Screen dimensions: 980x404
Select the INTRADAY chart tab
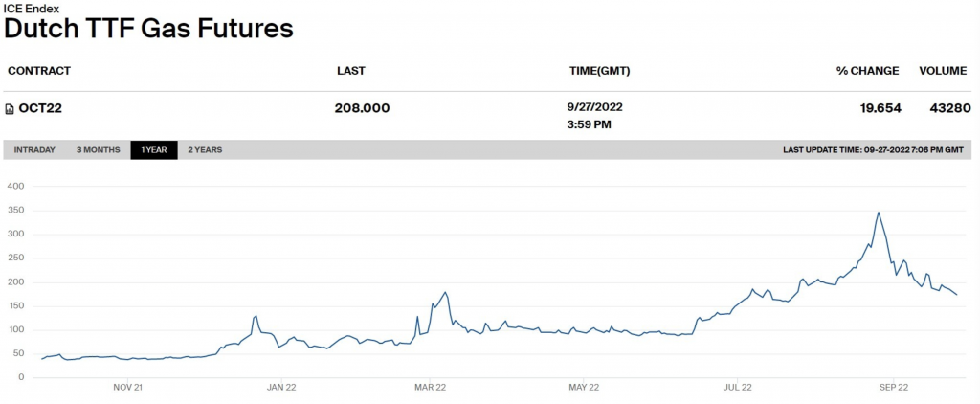pos(34,150)
